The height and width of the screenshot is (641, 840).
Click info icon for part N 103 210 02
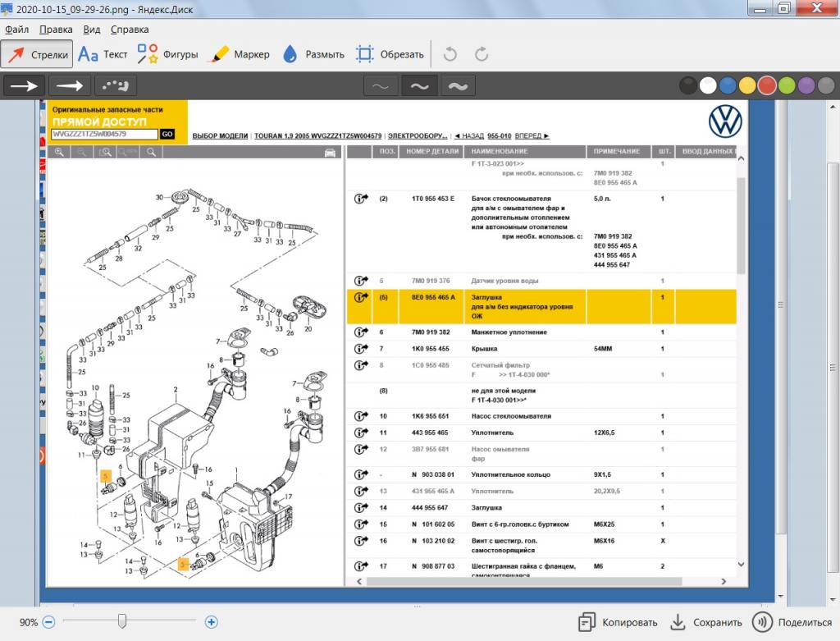(x=361, y=541)
